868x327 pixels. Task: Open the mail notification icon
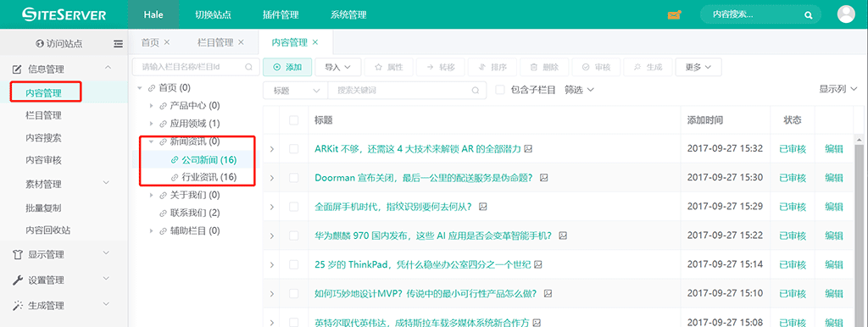pos(674,15)
